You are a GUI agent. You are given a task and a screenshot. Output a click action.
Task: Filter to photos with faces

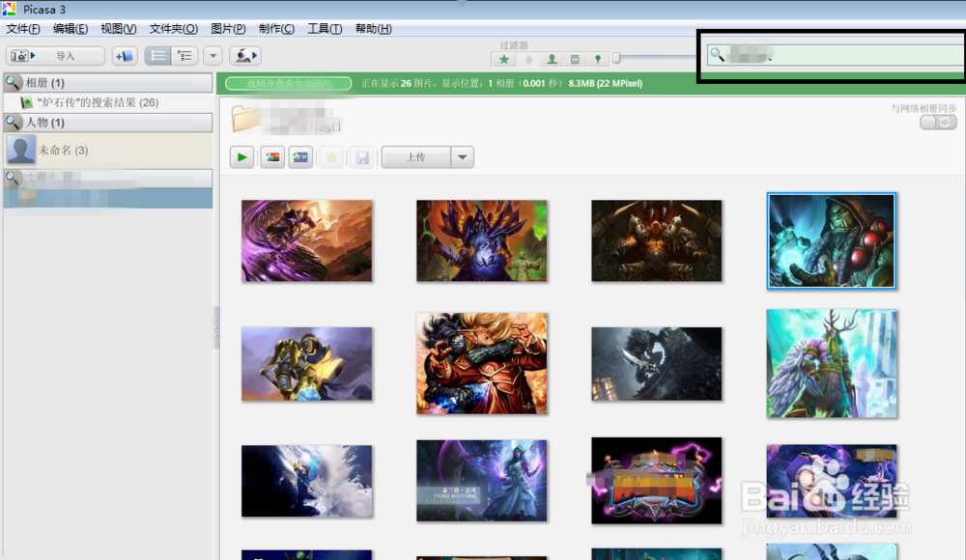tap(552, 59)
